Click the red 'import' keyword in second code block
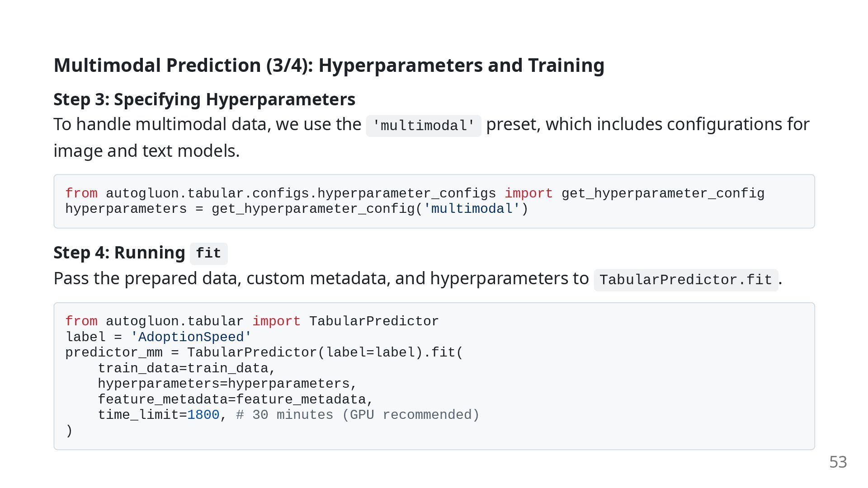The height and width of the screenshot is (488, 868). (x=276, y=321)
